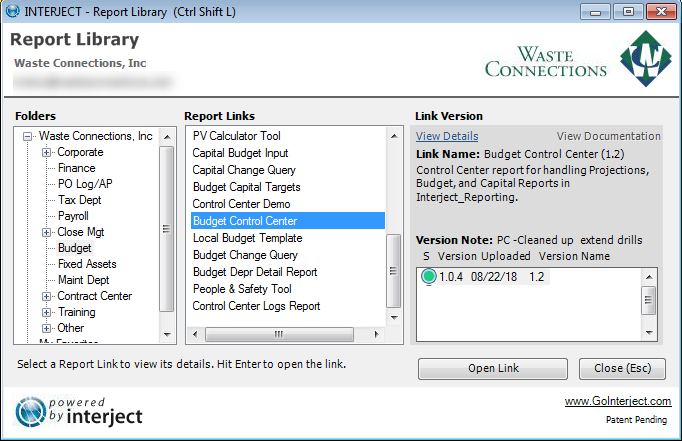Select the Contract Center folder label
This screenshot has width=682, height=441.
(95, 296)
